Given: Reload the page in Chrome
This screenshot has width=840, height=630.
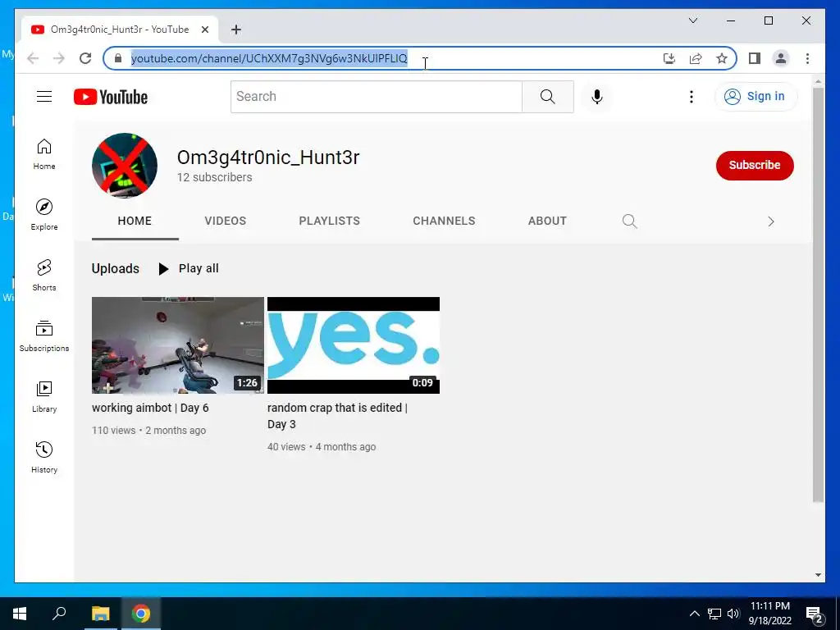Looking at the screenshot, I should pyautogui.click(x=85, y=58).
